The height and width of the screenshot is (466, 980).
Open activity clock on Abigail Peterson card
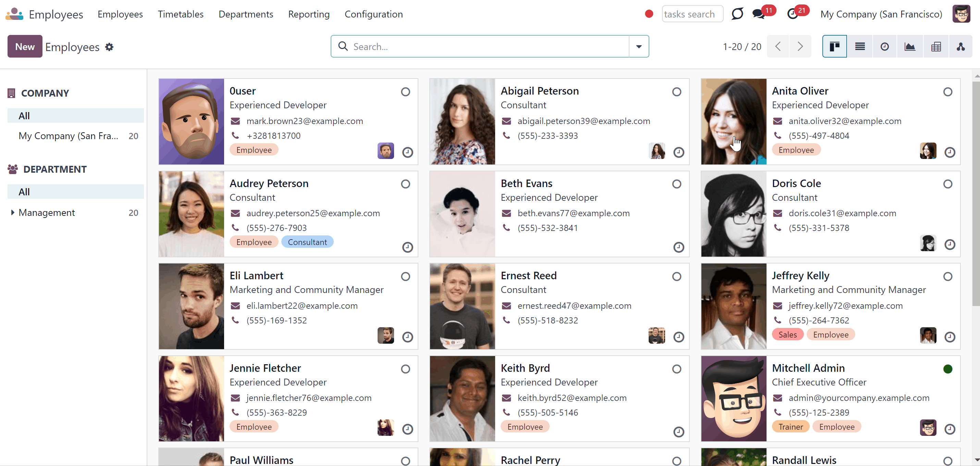point(679,152)
